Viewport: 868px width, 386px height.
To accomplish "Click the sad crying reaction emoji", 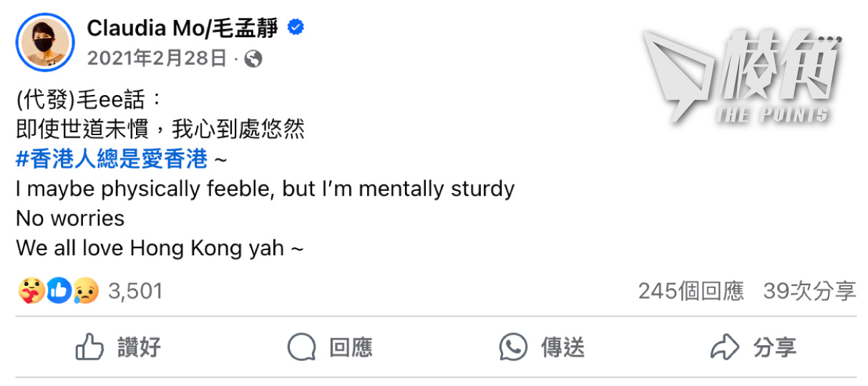I will tap(85, 291).
